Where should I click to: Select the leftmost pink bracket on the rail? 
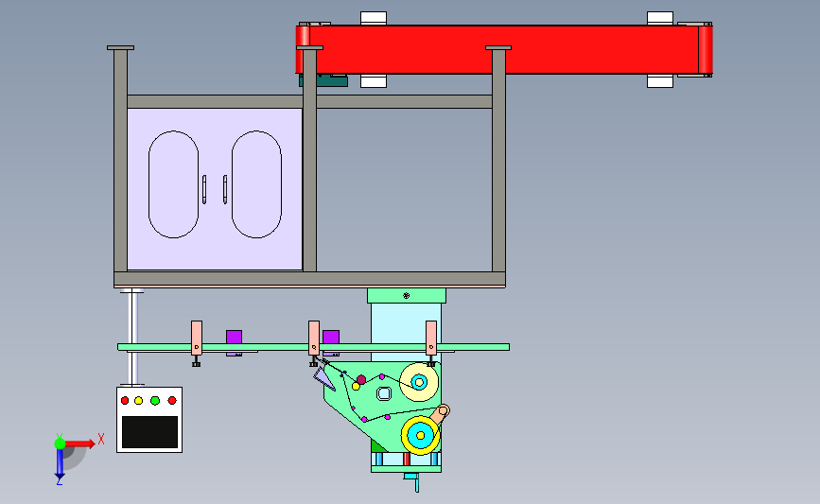pos(197,338)
